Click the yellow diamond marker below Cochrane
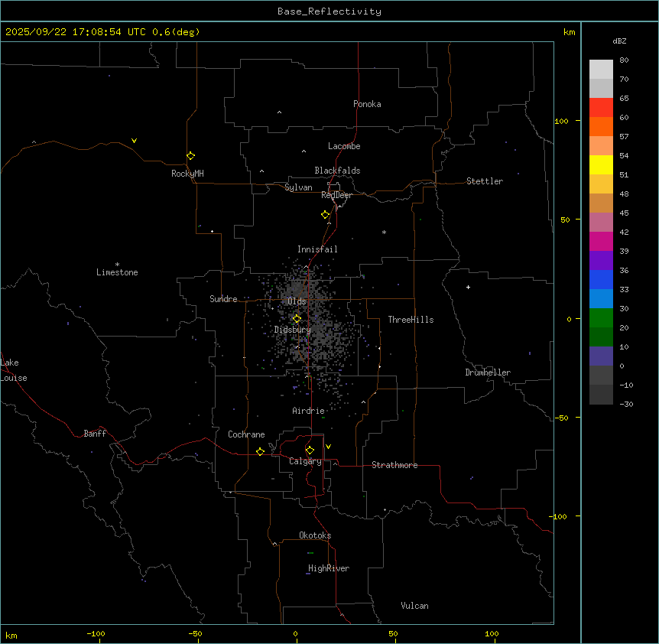 click(x=260, y=451)
